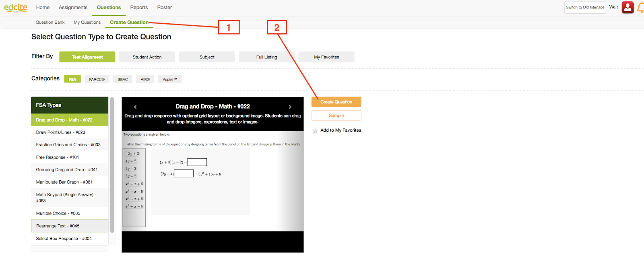Select the Create Question tab
This screenshot has height=262, width=644.
[129, 22]
